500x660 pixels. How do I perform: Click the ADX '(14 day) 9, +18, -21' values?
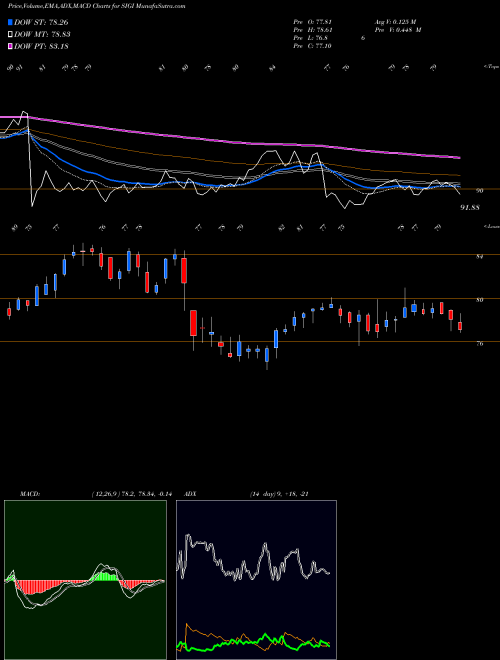pyautogui.click(x=279, y=494)
